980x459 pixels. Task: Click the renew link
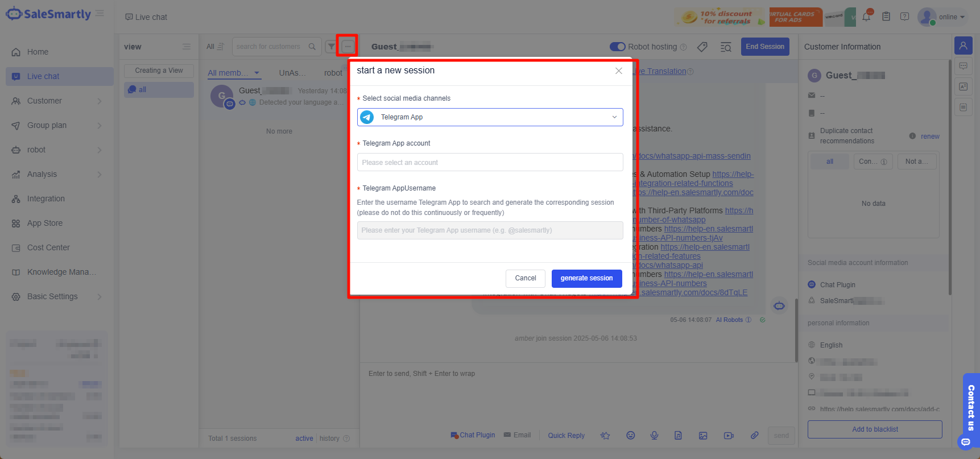(x=930, y=137)
